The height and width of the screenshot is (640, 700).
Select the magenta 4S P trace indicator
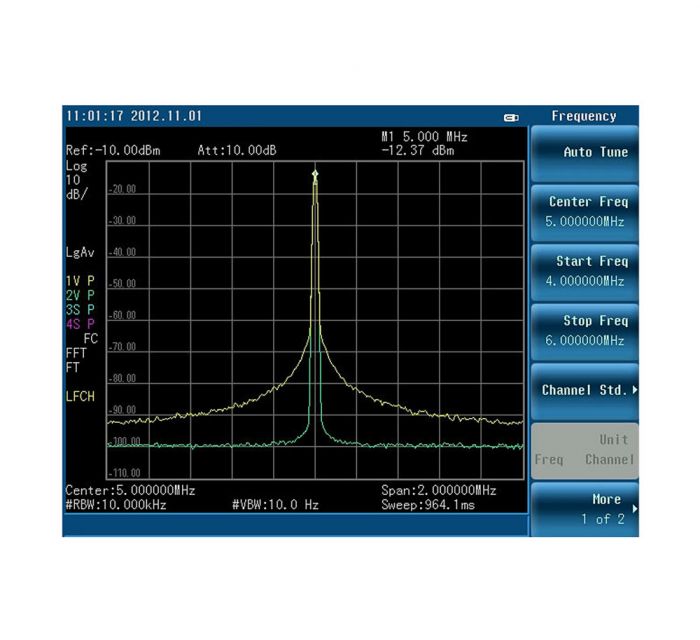pyautogui.click(x=80, y=324)
